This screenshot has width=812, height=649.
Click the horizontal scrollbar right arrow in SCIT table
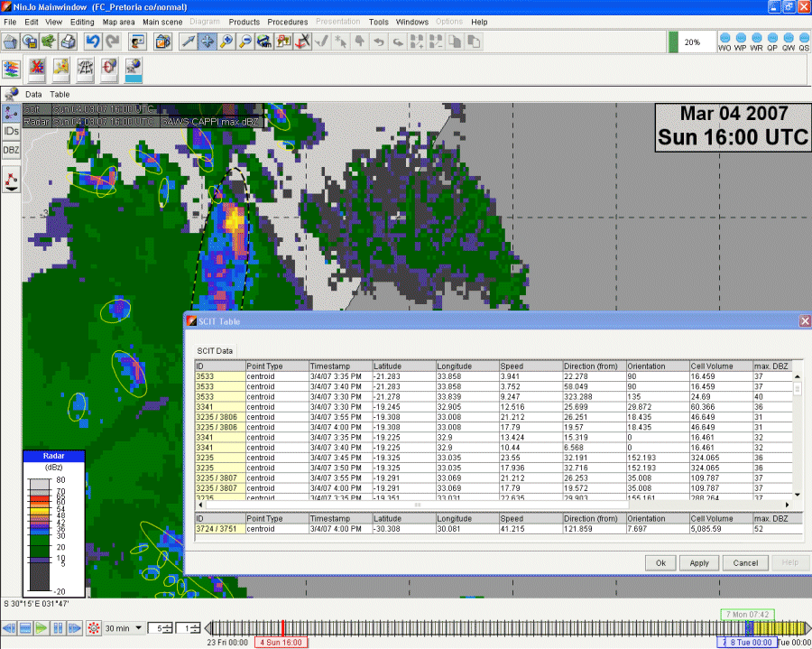787,505
